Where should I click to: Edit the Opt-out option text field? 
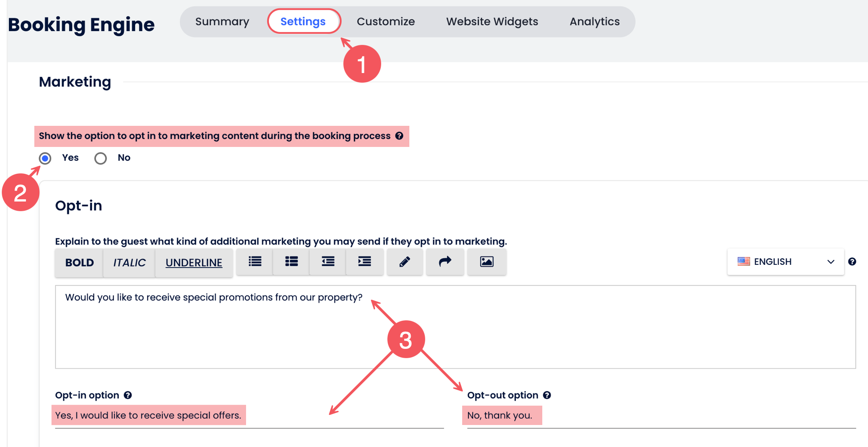(660, 416)
